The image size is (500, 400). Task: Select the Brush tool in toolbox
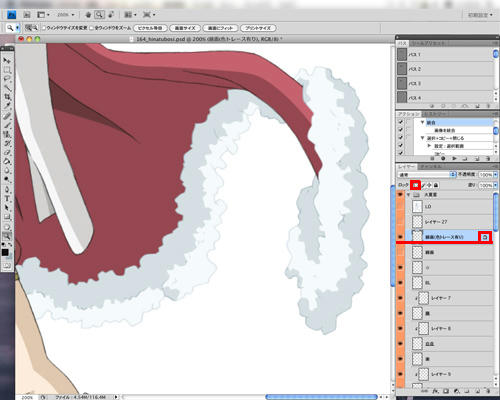coord(7,125)
